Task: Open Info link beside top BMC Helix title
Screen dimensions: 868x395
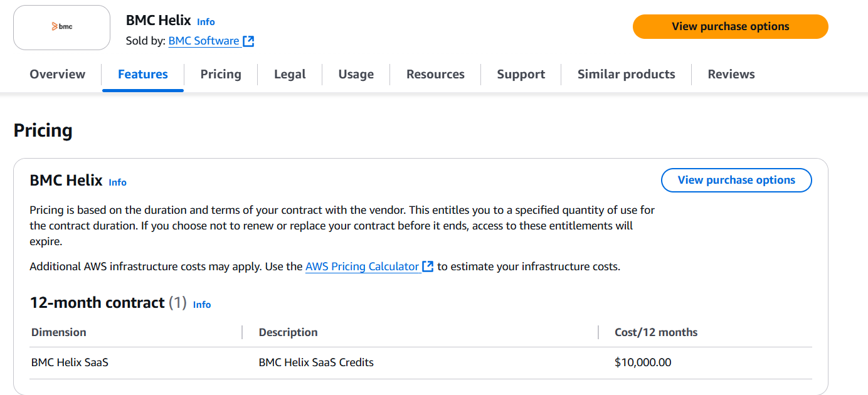Action: point(206,22)
